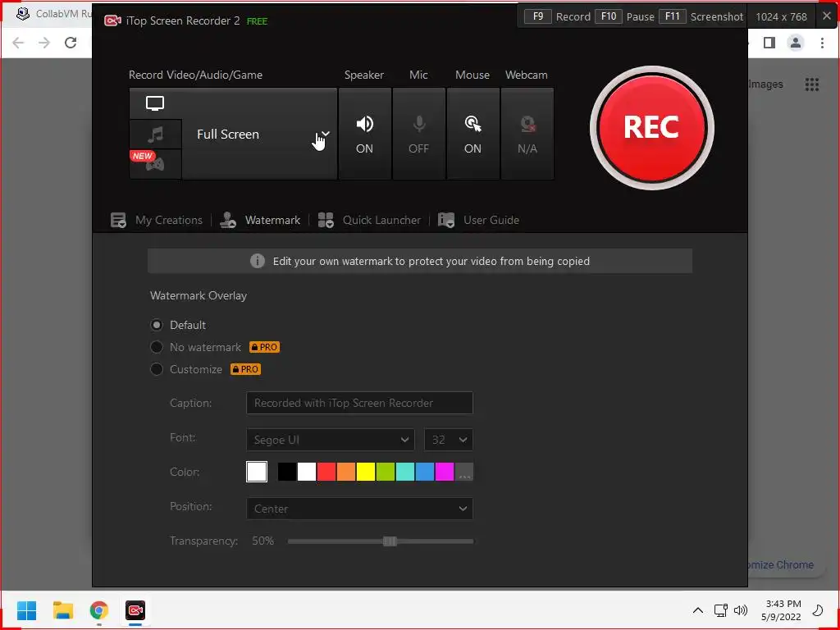The width and height of the screenshot is (840, 630).
Task: Open the Google apps grid in Chrome
Action: (812, 84)
